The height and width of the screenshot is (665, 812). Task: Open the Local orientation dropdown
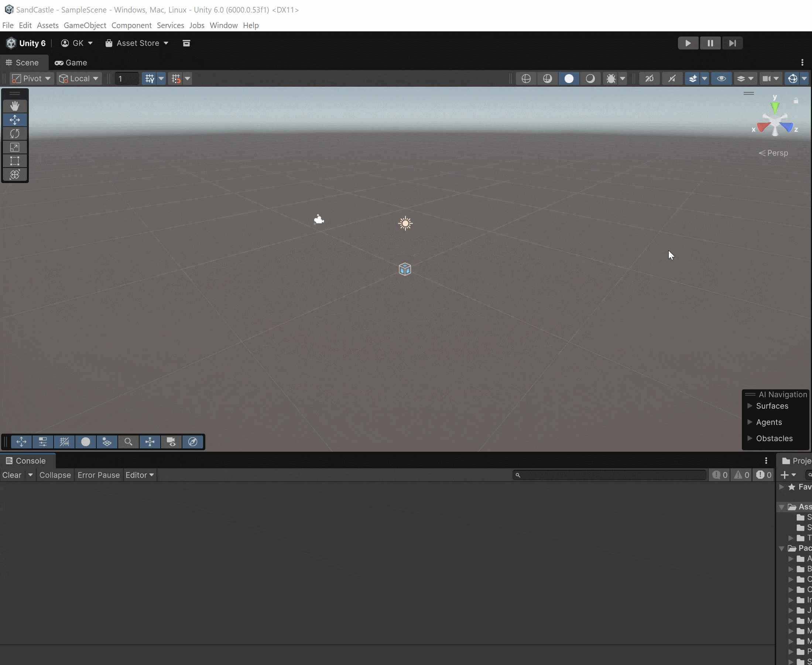pos(79,78)
